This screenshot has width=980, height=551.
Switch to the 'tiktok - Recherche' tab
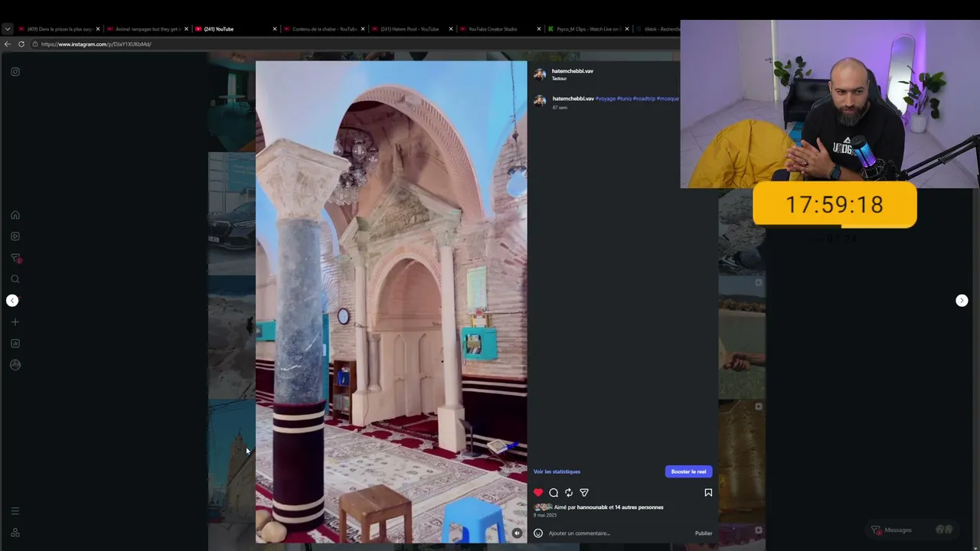(x=657, y=29)
